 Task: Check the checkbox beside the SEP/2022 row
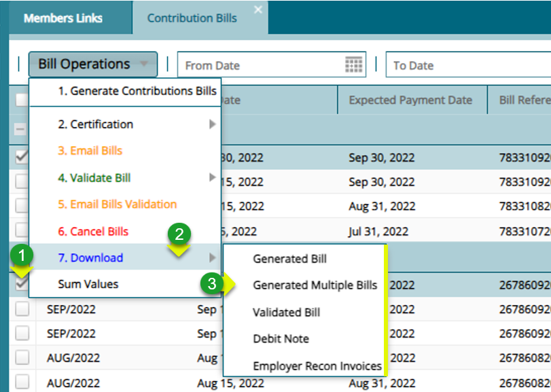pyautogui.click(x=22, y=309)
